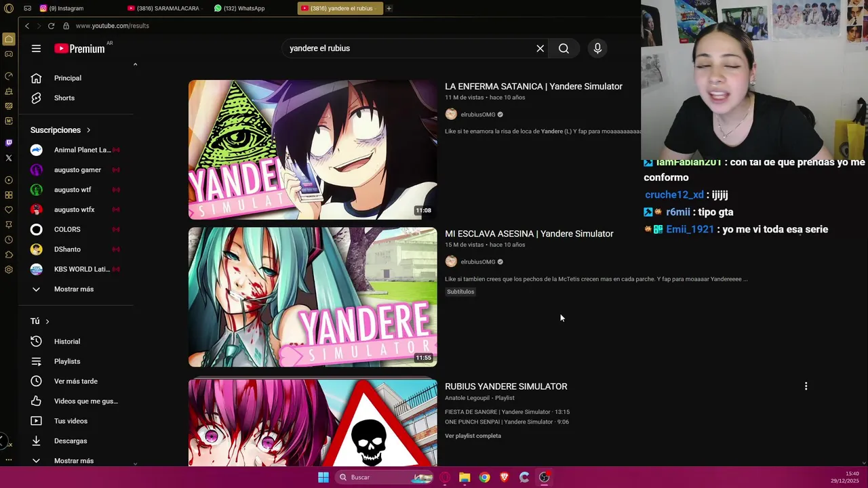This screenshot has height=488, width=868.
Task: Go back with the browser back arrow
Action: pos(27,26)
